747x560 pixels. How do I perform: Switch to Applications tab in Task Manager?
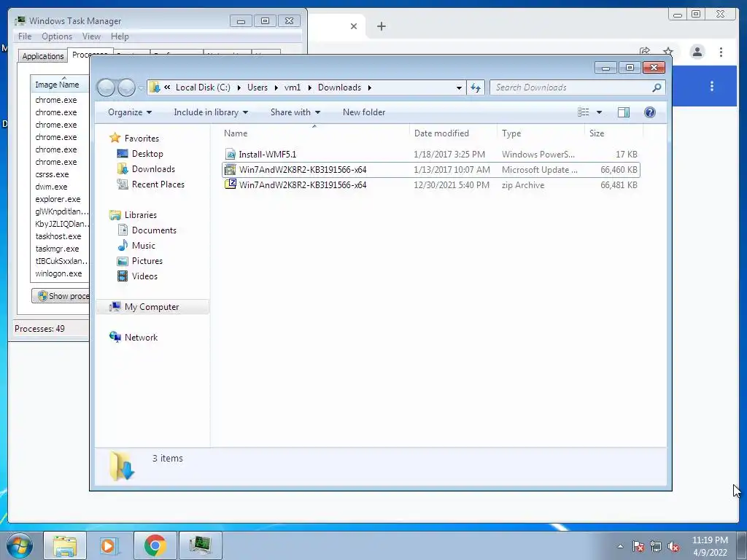click(x=43, y=55)
